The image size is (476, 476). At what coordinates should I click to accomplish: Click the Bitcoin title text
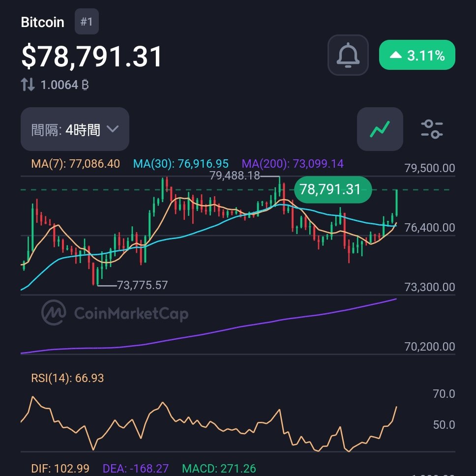[x=42, y=22]
